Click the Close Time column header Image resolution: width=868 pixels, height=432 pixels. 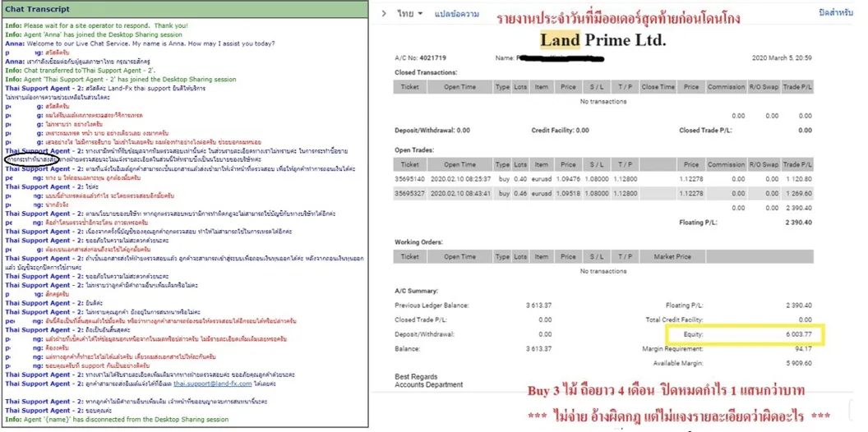pyautogui.click(x=658, y=87)
